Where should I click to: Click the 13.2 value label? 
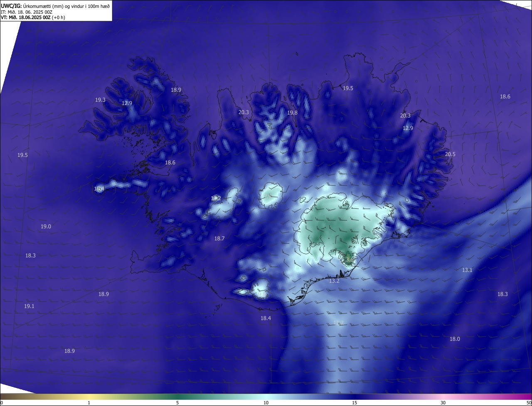(335, 281)
